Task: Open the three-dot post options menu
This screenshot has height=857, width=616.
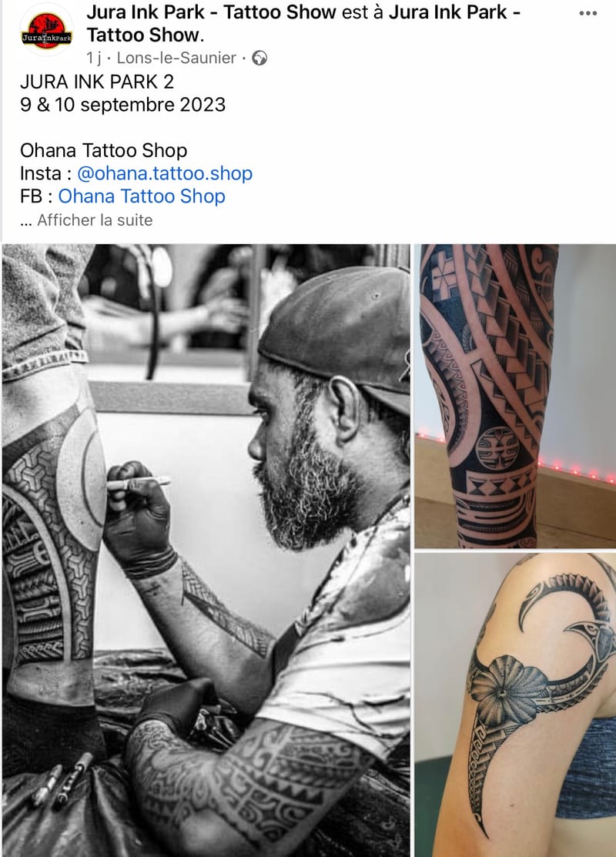Action: click(x=588, y=13)
